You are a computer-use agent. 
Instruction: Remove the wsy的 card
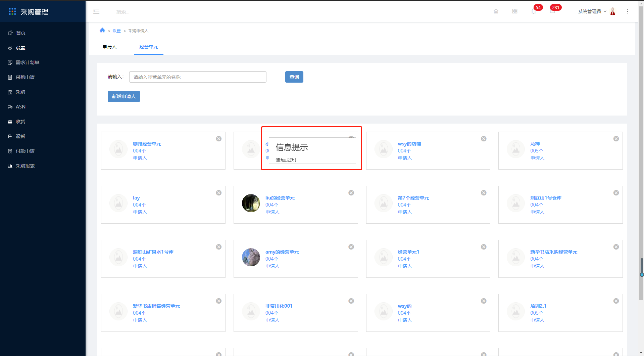pos(484,301)
